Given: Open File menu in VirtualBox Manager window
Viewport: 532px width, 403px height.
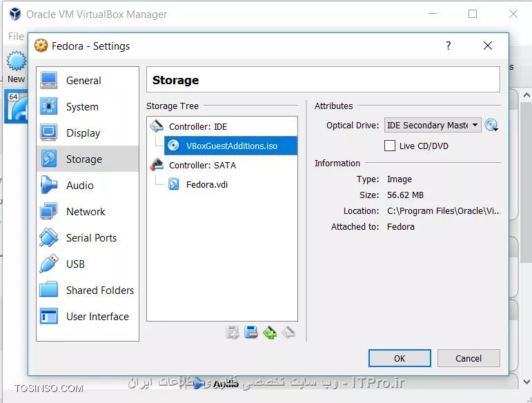Looking at the screenshot, I should [x=16, y=37].
